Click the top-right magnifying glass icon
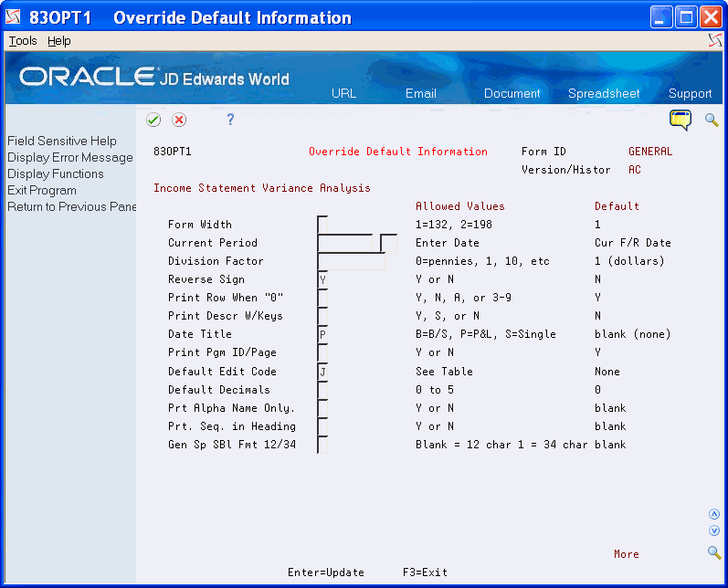 (712, 120)
